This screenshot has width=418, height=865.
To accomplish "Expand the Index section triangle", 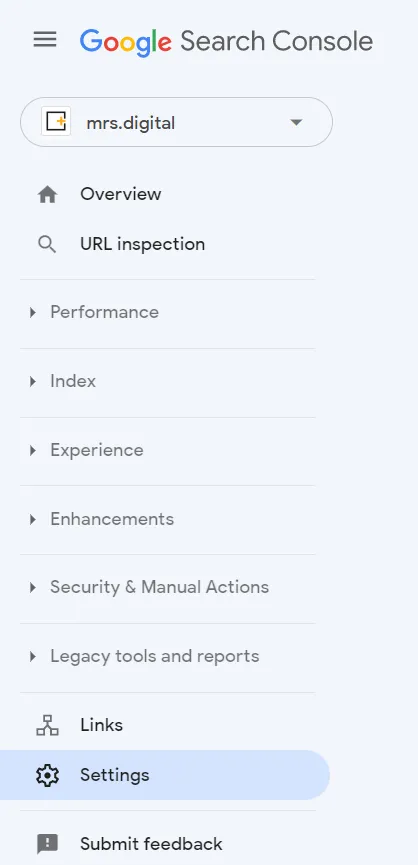I will point(33,381).
